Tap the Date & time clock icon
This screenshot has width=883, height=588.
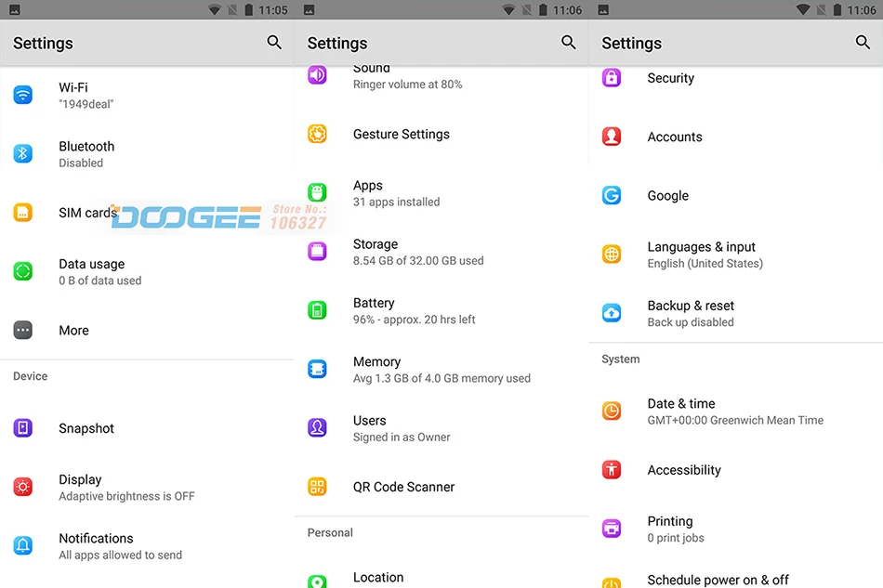(x=612, y=411)
